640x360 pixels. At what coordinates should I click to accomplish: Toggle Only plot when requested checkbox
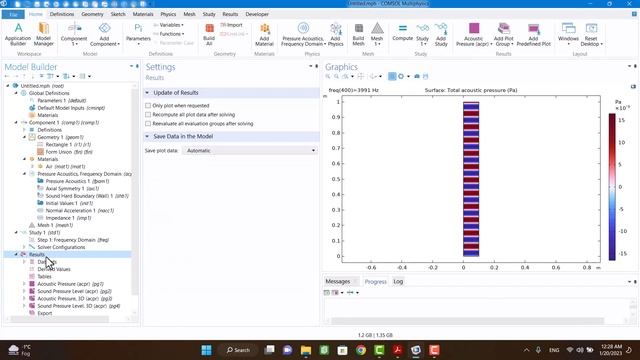[x=148, y=105]
